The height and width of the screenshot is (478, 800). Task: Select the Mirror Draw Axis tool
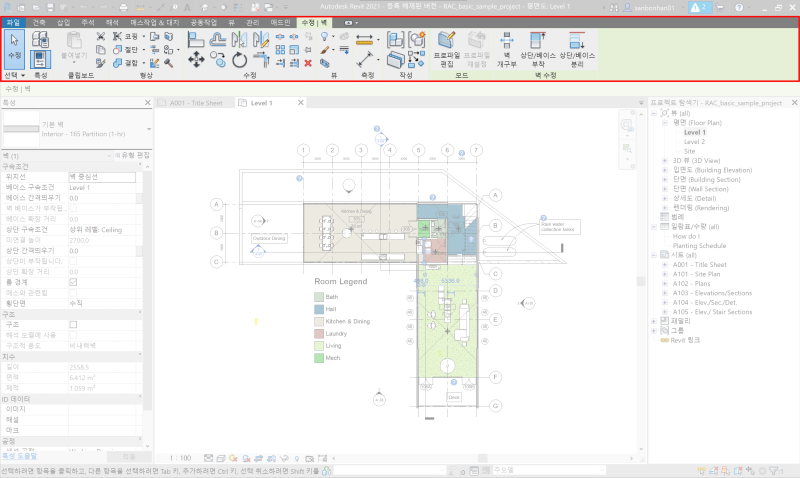coord(261,40)
